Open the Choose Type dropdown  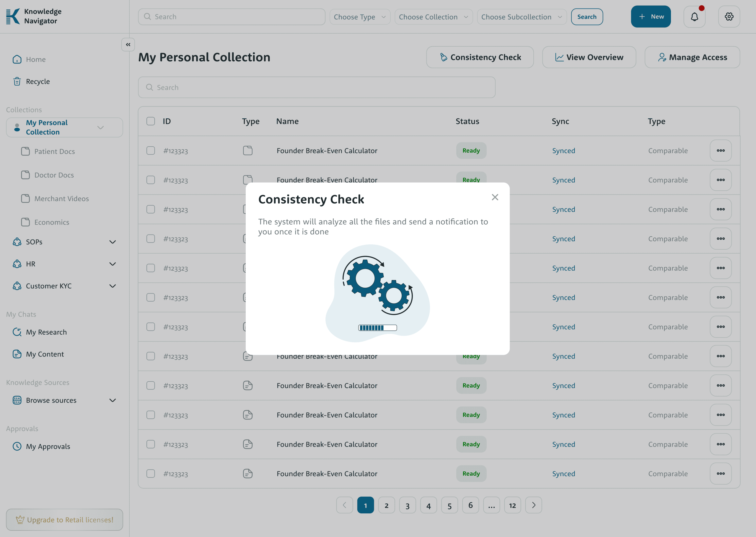coord(360,17)
